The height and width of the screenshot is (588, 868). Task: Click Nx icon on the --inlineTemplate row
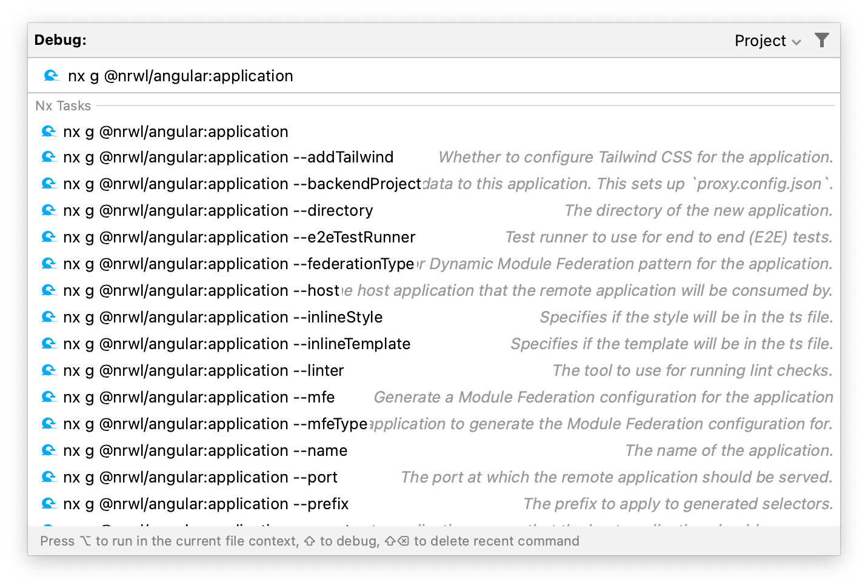(x=49, y=344)
